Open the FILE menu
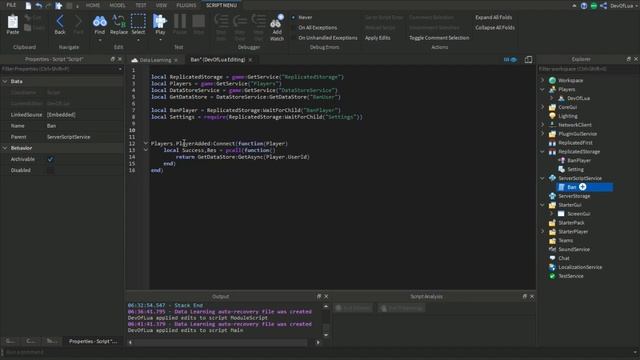The width and height of the screenshot is (640, 360). coord(11,5)
